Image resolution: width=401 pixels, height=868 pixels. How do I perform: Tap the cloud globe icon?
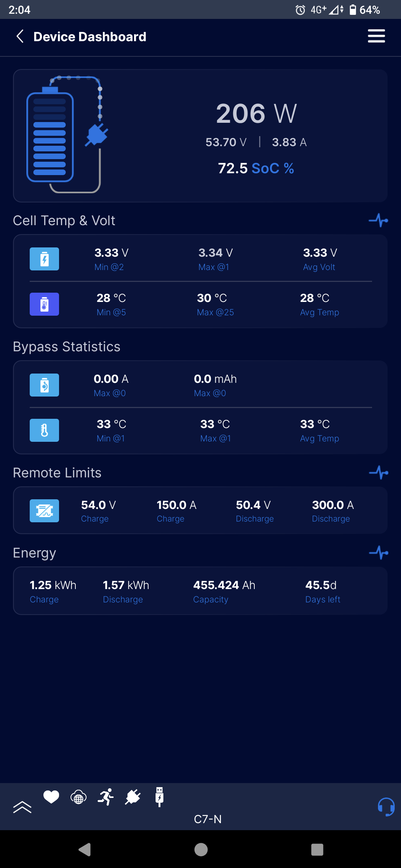(x=78, y=797)
